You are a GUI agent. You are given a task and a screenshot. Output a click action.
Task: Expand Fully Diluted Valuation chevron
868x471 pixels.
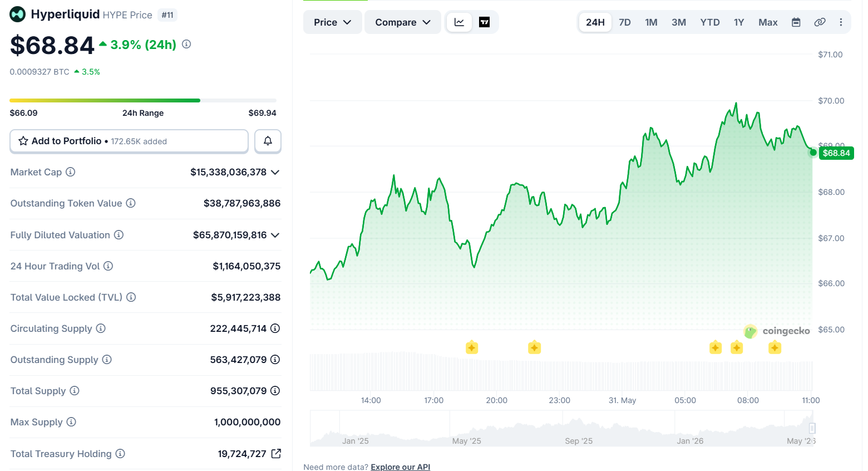(x=275, y=235)
